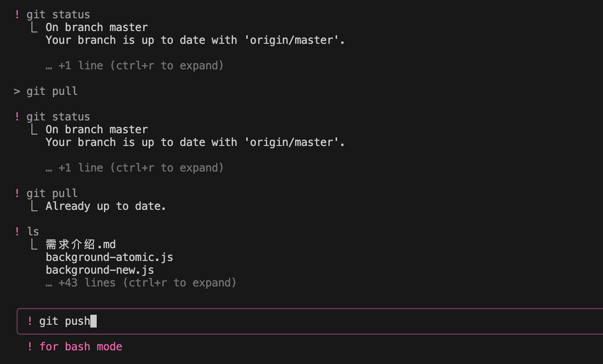Click the pink bang in the bash mode hint
The height and width of the screenshot is (364, 603).
(x=30, y=347)
